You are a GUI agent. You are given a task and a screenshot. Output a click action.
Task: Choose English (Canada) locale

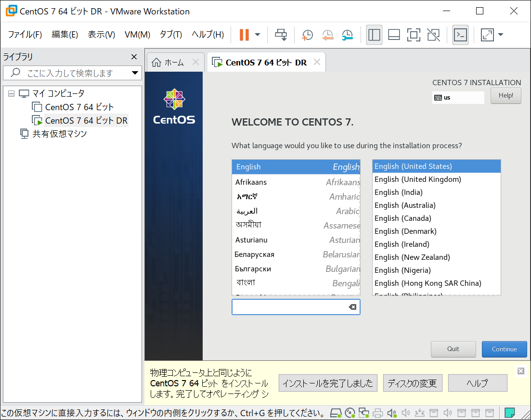[x=436, y=218]
